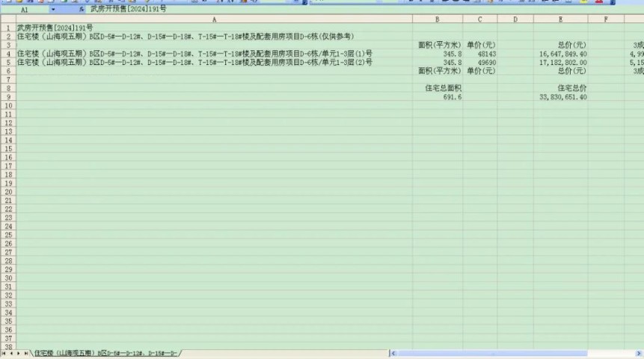Select column B header
644x359 pixels.
click(438, 19)
